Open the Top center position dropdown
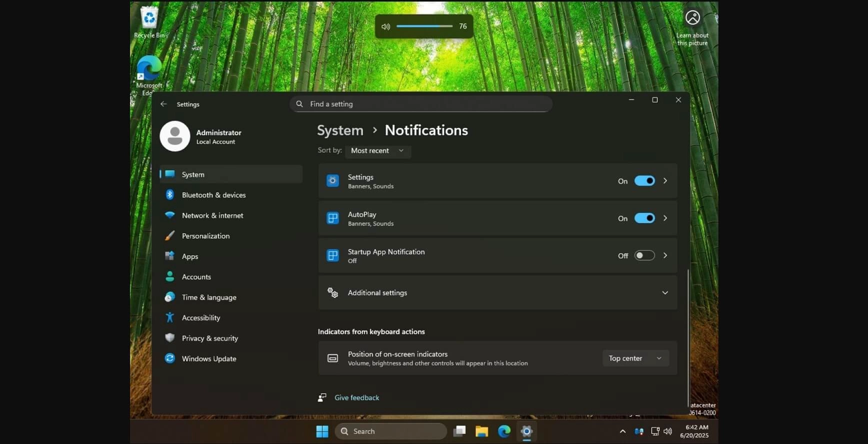 [635, 358]
